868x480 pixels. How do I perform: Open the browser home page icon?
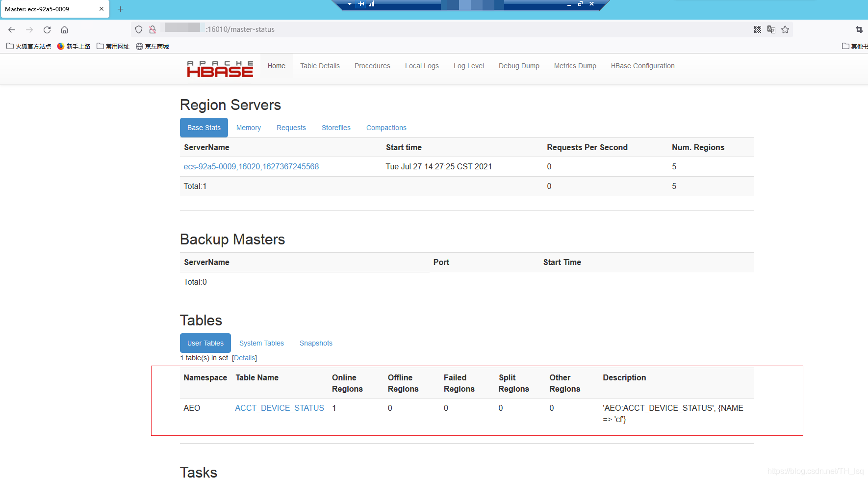64,29
